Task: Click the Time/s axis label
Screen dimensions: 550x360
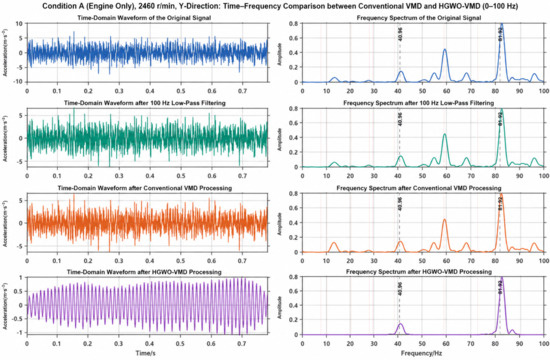Action: (x=146, y=353)
